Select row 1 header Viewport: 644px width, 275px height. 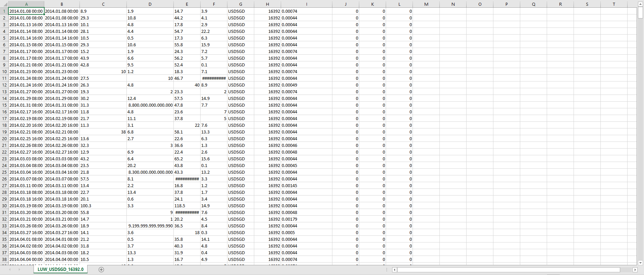click(4, 11)
